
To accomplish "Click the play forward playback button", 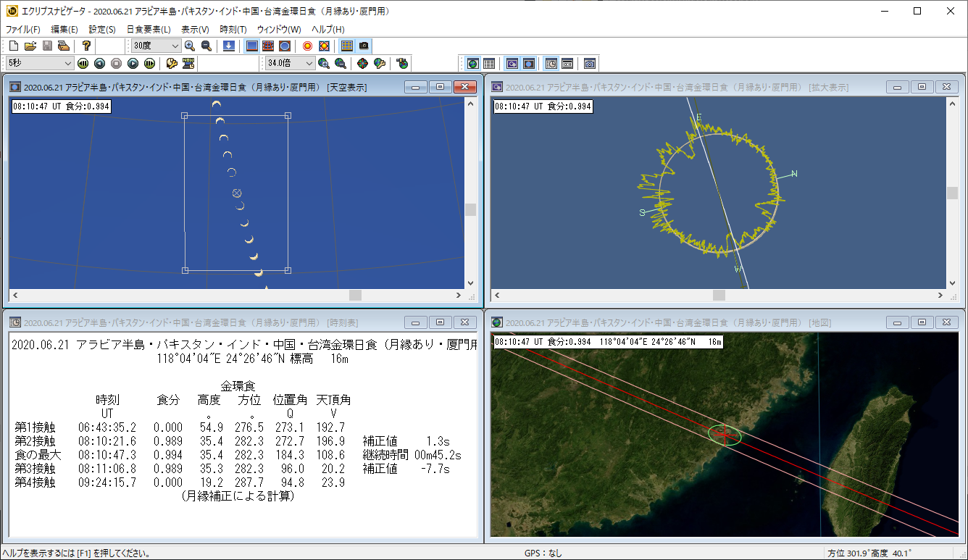I will point(133,64).
